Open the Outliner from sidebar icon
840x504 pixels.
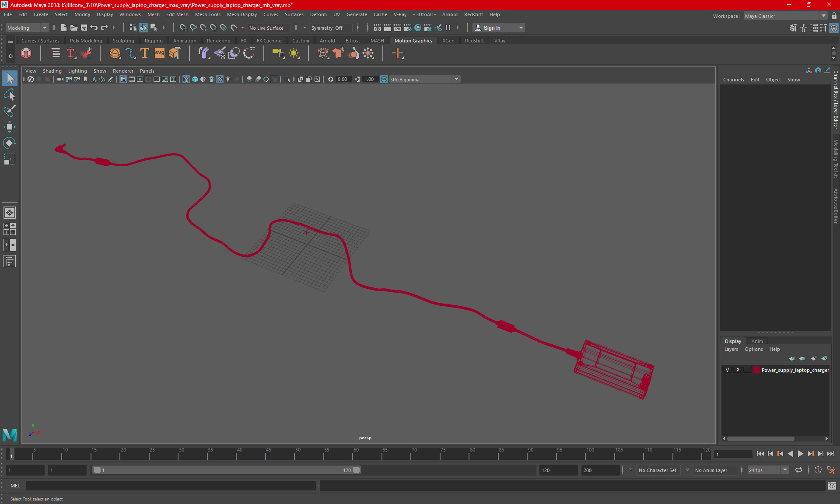pyautogui.click(x=10, y=262)
